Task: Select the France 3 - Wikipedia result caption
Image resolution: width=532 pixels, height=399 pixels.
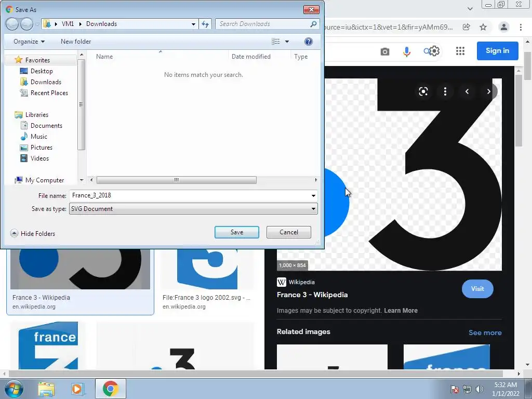Action: [x=41, y=298]
